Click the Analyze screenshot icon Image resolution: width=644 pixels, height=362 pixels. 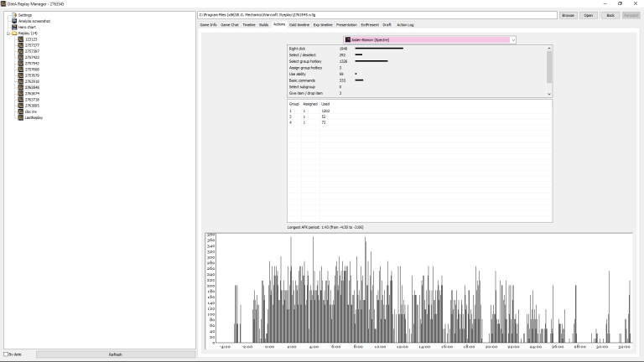(x=14, y=21)
